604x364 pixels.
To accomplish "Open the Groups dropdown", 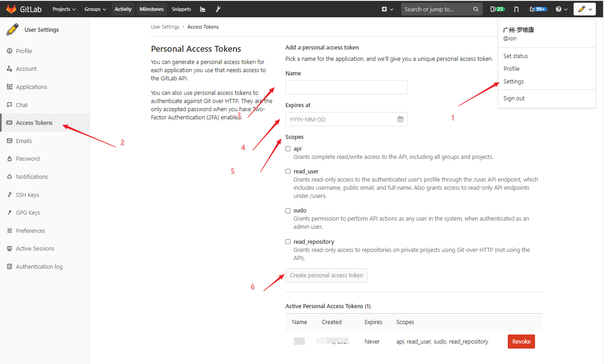I will pos(95,9).
